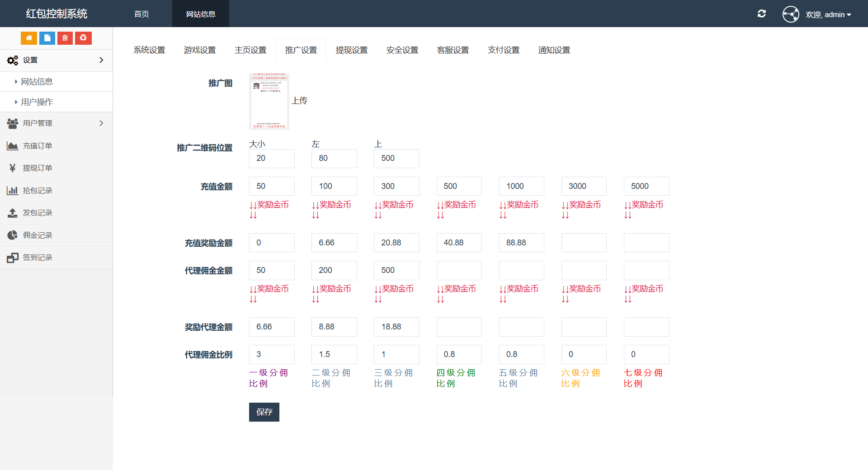
Task: Click the red trash shortcut icon
Action: [65, 38]
